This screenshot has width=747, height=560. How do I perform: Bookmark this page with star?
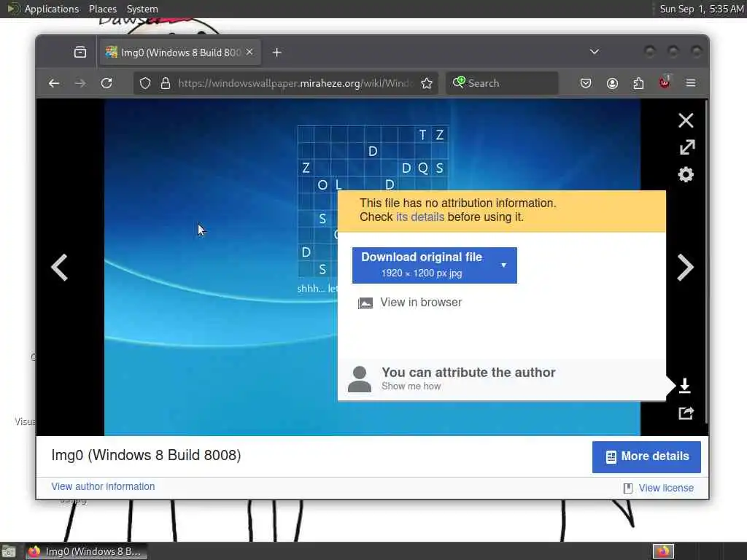426,83
